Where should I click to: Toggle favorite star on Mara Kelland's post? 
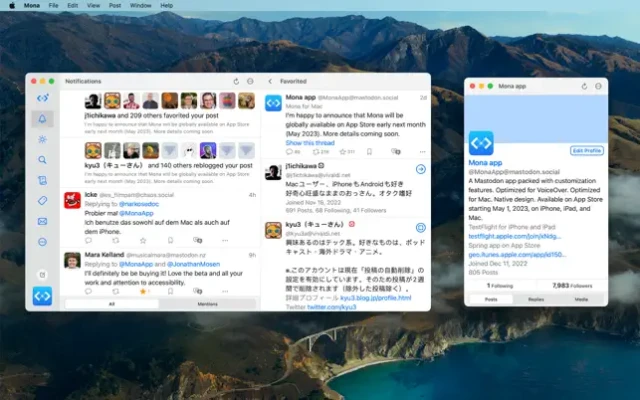click(x=143, y=290)
